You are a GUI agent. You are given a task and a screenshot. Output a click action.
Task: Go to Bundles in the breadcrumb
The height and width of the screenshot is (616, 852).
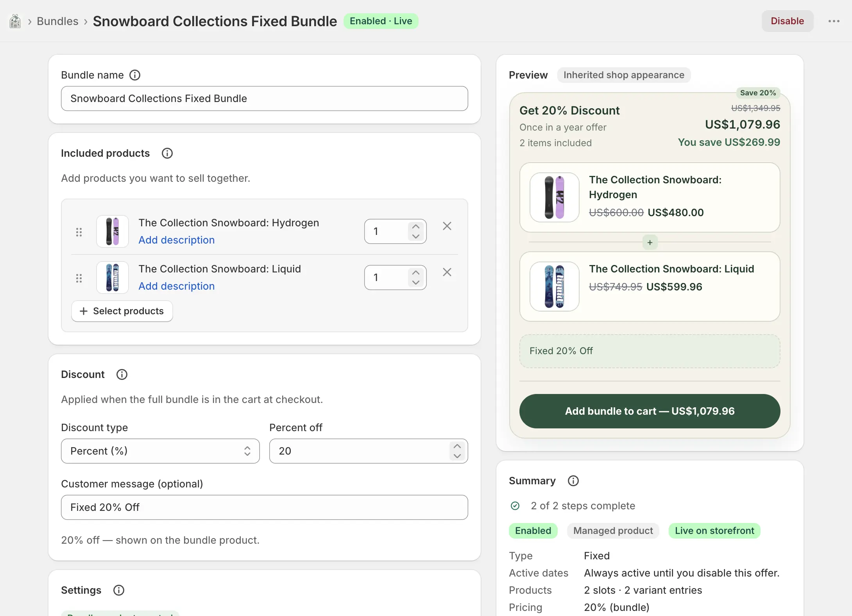pos(57,21)
